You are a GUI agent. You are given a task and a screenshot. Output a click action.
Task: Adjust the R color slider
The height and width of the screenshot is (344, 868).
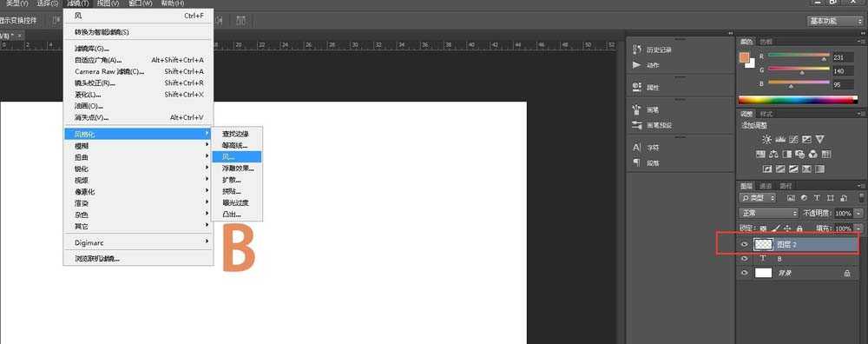point(799,56)
